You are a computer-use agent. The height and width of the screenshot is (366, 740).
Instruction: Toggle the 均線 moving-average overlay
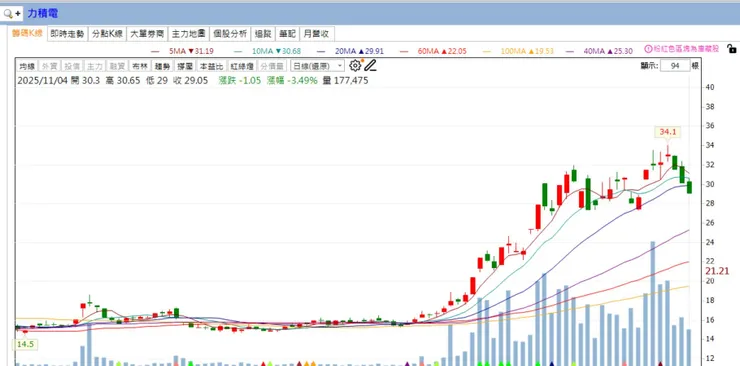coord(27,66)
